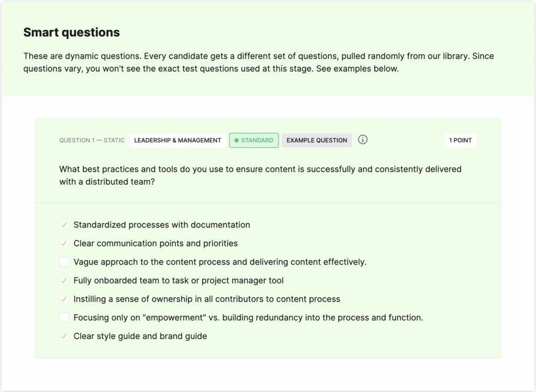Screen dimensions: 536x392
Task: Select the Example Question label
Action: [x=317, y=140]
